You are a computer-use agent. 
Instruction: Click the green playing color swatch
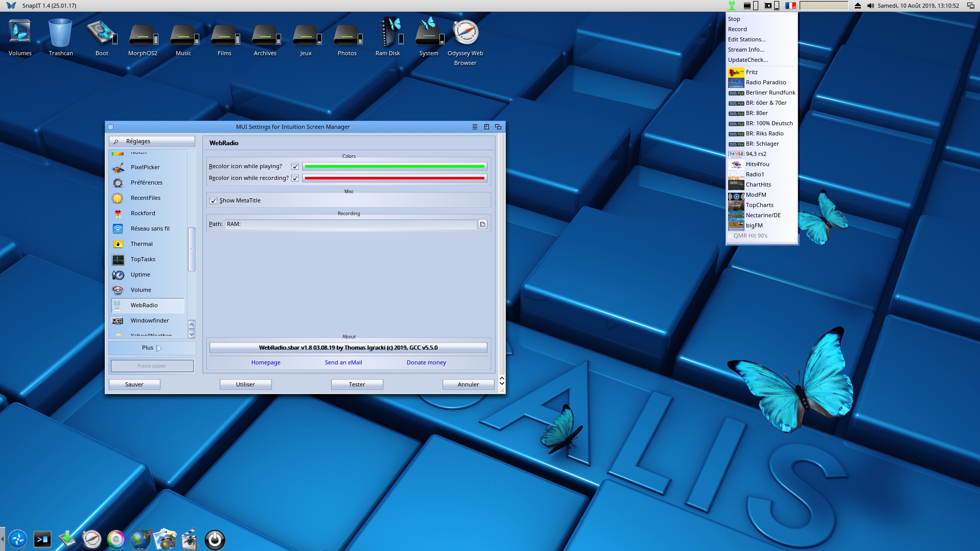[394, 166]
